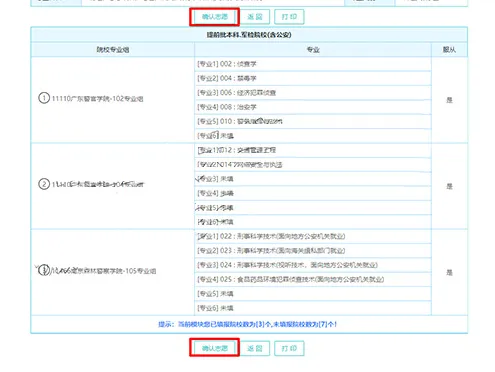The image size is (495, 372).
Task: Click [专业6] 未填 in the 105专业组 group
Action: point(313,308)
